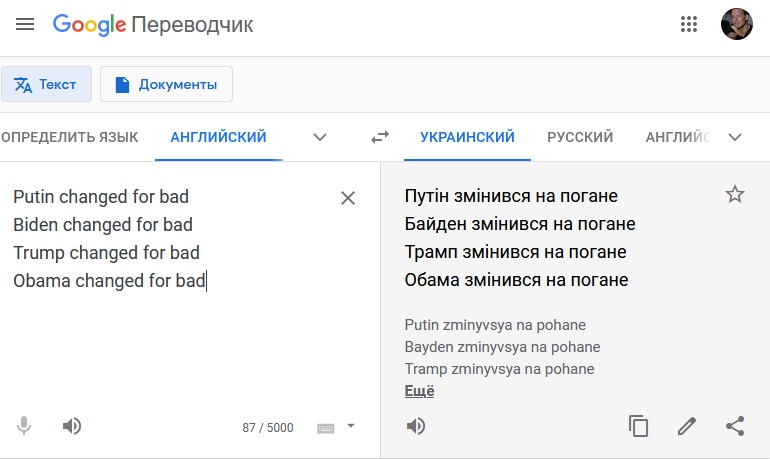This screenshot has height=459, width=770.
Task: Listen to the Ukrainian translation
Action: (415, 426)
